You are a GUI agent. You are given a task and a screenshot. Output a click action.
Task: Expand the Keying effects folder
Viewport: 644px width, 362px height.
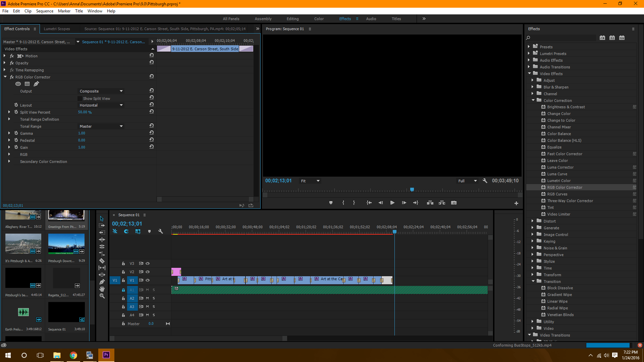[532, 241]
